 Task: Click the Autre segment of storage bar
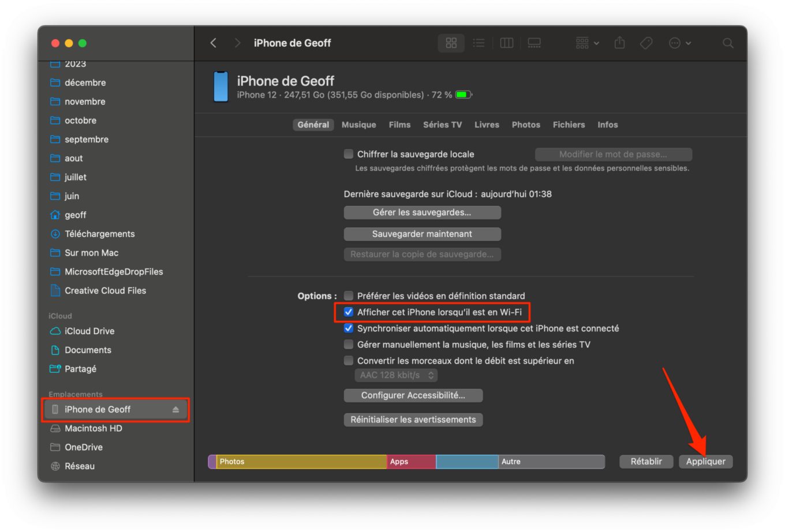[551, 462]
